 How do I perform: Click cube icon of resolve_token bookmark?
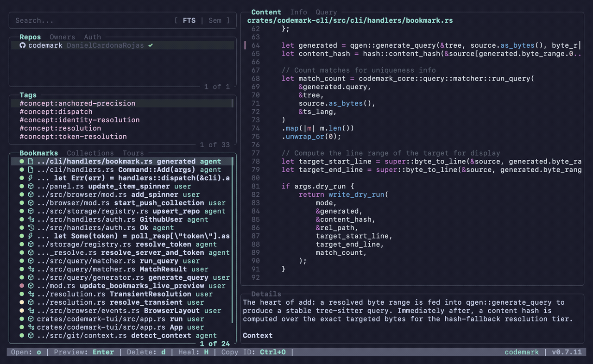[31, 245]
